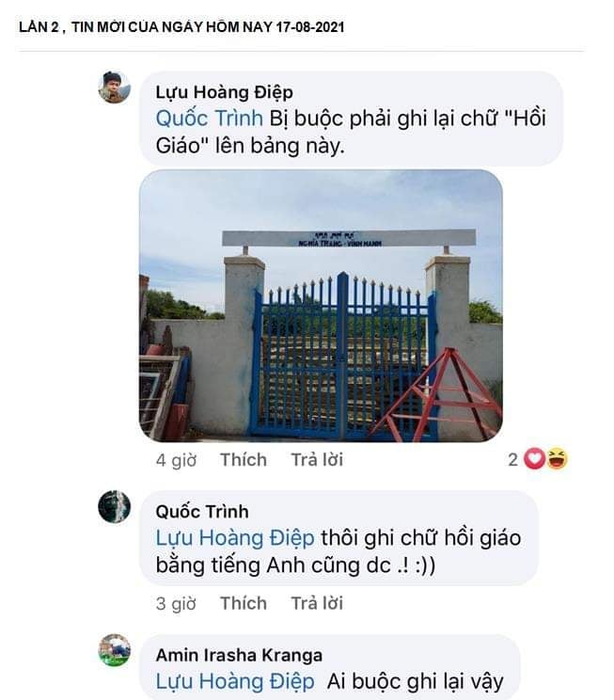Follow the Quốc Trình mention in first comment
The width and height of the screenshot is (614, 700).
(x=210, y=119)
